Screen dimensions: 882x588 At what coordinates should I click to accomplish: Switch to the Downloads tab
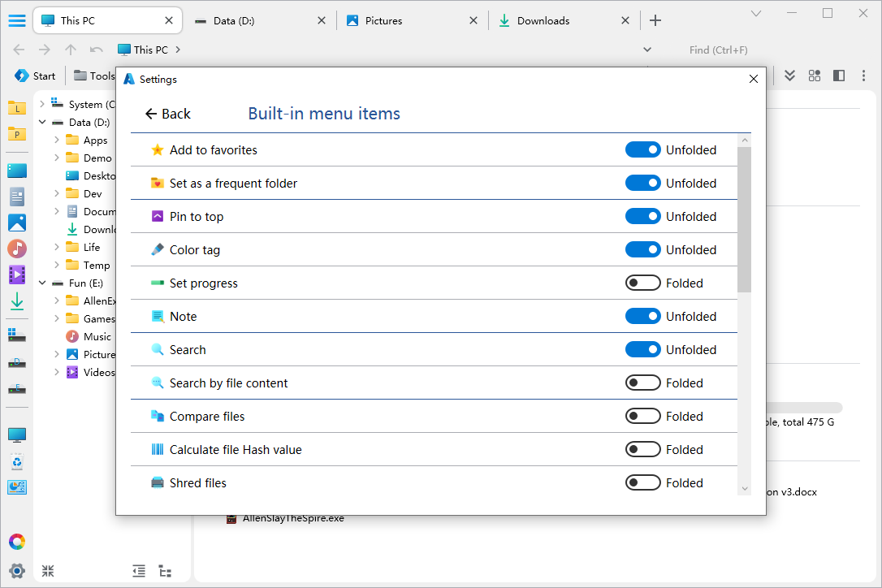543,21
